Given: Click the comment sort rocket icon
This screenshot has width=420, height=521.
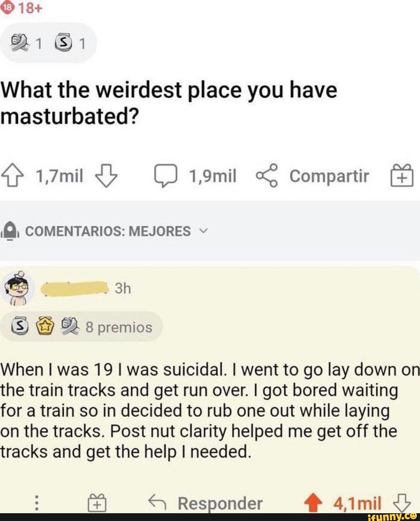Looking at the screenshot, I should (12, 231).
